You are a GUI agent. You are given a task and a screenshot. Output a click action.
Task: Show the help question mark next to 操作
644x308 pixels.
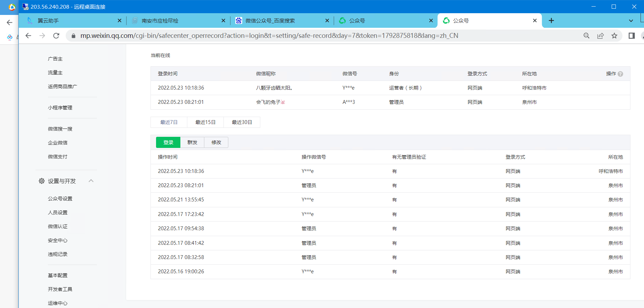coord(620,74)
